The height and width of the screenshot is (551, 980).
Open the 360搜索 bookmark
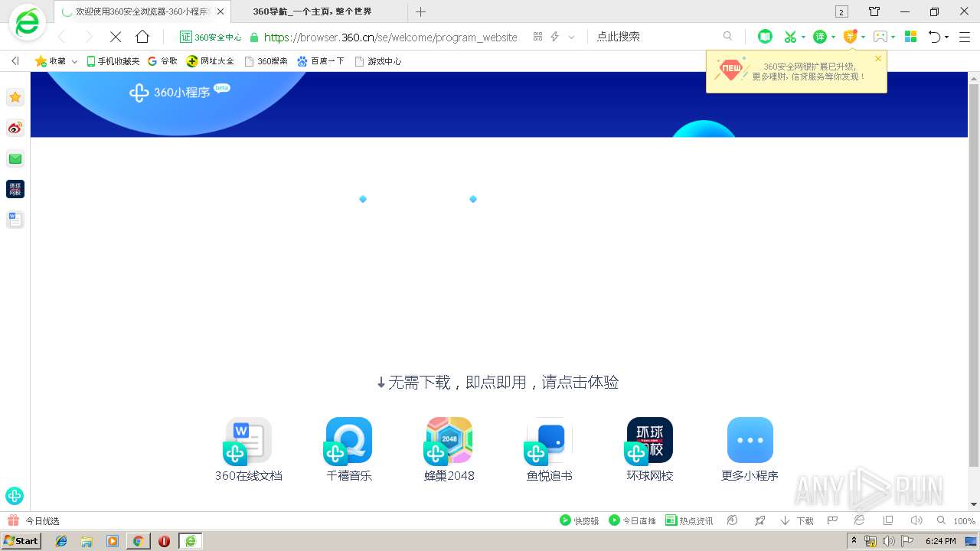pyautogui.click(x=266, y=61)
